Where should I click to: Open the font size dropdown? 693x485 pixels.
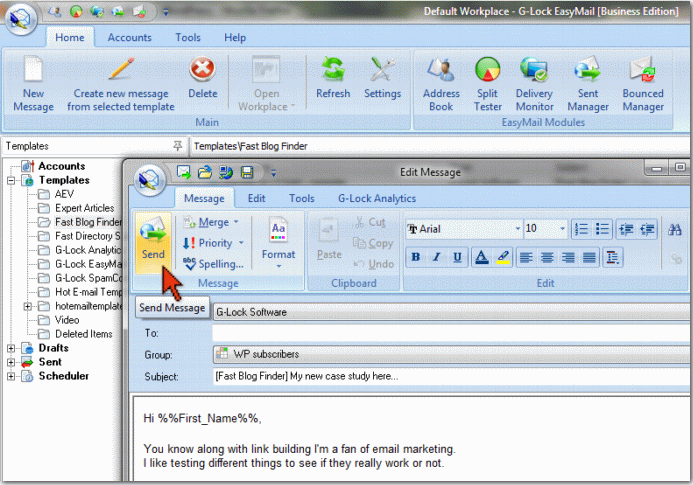pyautogui.click(x=563, y=229)
